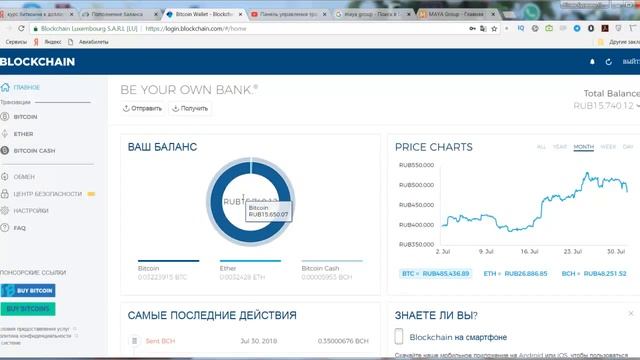
Task: Open the Настройки gear item
Action: point(25,211)
